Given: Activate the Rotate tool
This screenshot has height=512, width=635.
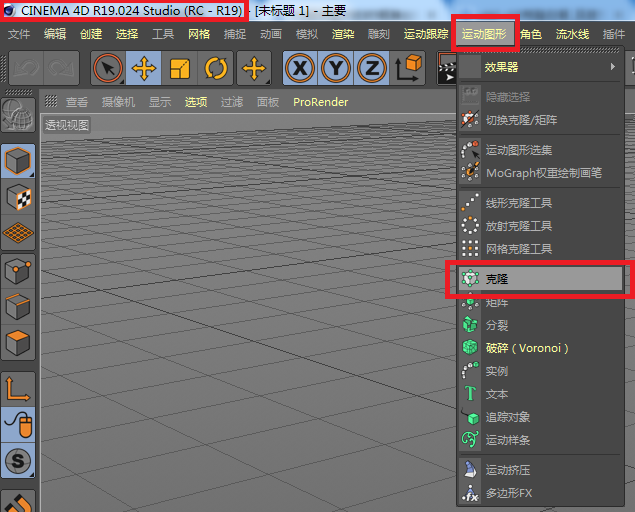Looking at the screenshot, I should [x=215, y=68].
